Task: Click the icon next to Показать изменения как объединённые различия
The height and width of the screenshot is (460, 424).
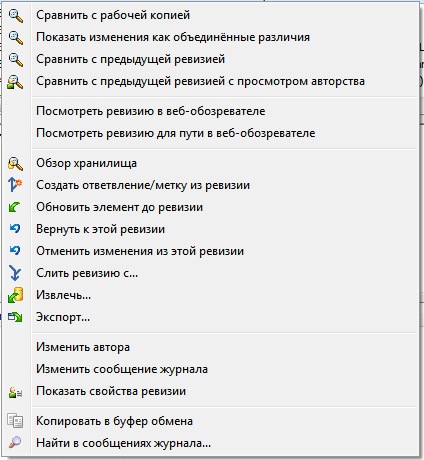Action: 15,37
